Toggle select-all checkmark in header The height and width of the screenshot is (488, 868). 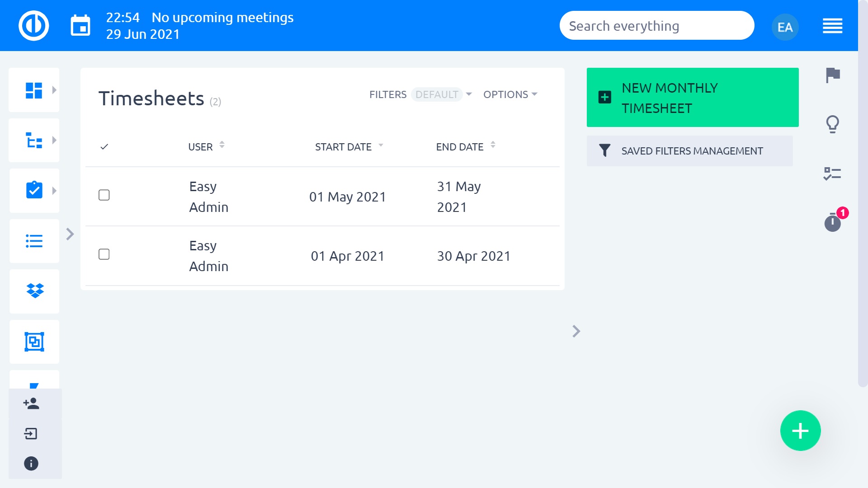click(104, 147)
